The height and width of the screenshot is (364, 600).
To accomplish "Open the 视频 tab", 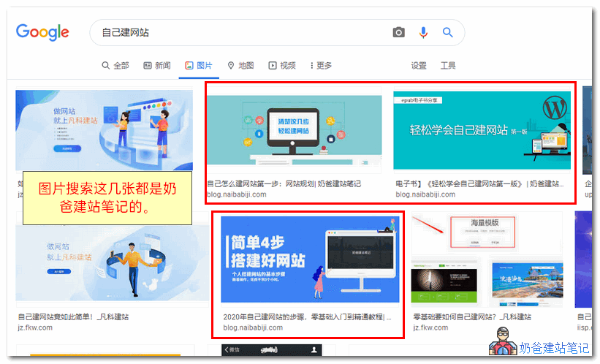I will coord(282,66).
